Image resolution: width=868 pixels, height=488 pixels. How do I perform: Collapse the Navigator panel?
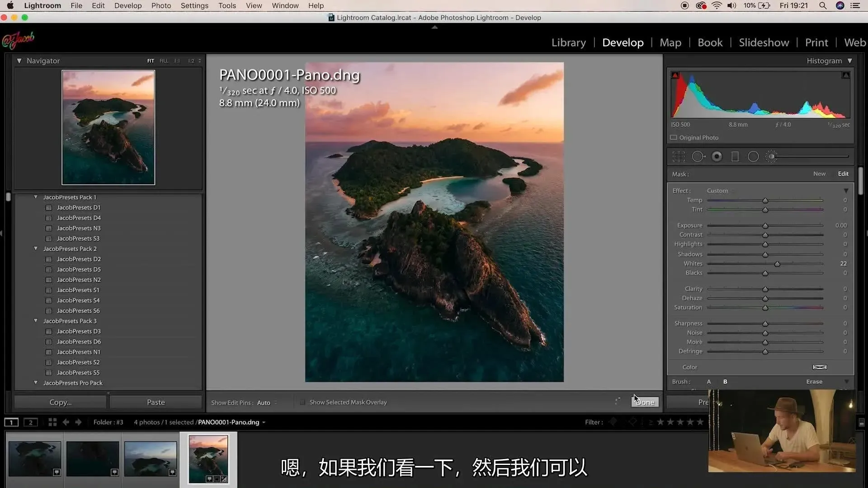tap(19, 61)
